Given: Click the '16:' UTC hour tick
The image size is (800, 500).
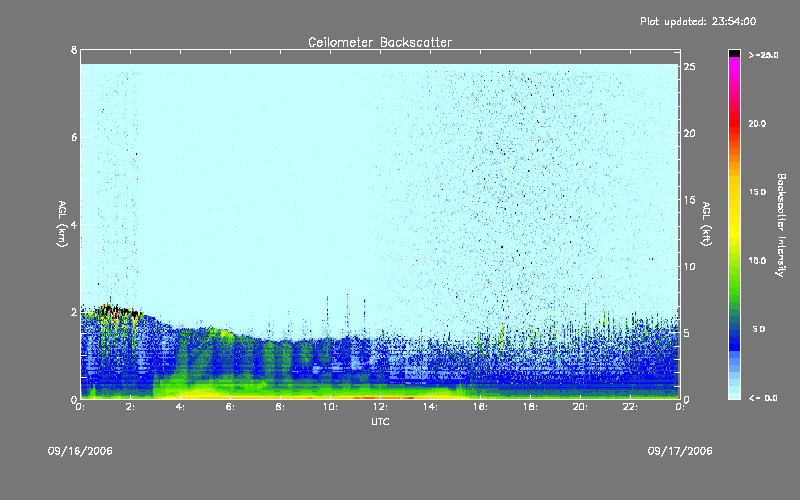Looking at the screenshot, I should pyautogui.click(x=480, y=407).
